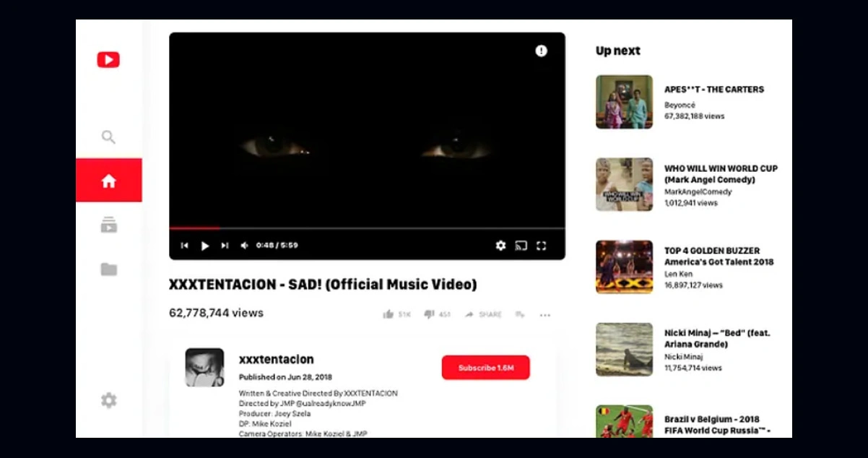Click the YouTube logo in sidebar
Image resolution: width=868 pixels, height=458 pixels.
[x=108, y=60]
